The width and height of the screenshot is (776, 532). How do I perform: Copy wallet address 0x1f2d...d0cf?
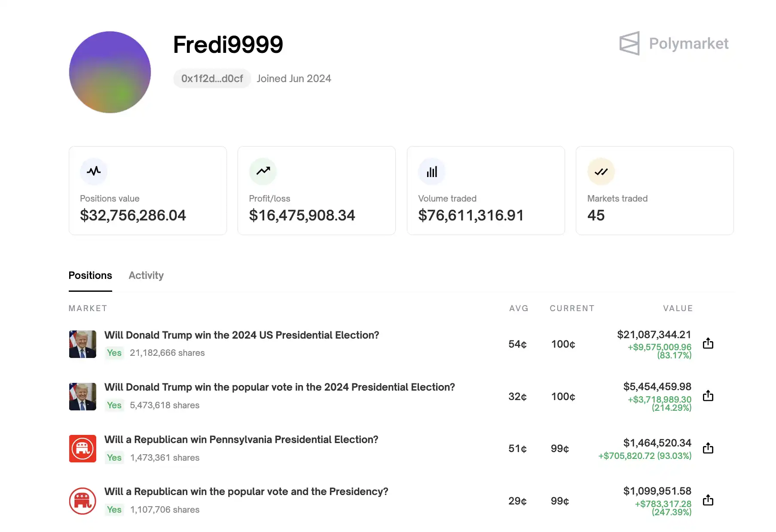click(212, 79)
